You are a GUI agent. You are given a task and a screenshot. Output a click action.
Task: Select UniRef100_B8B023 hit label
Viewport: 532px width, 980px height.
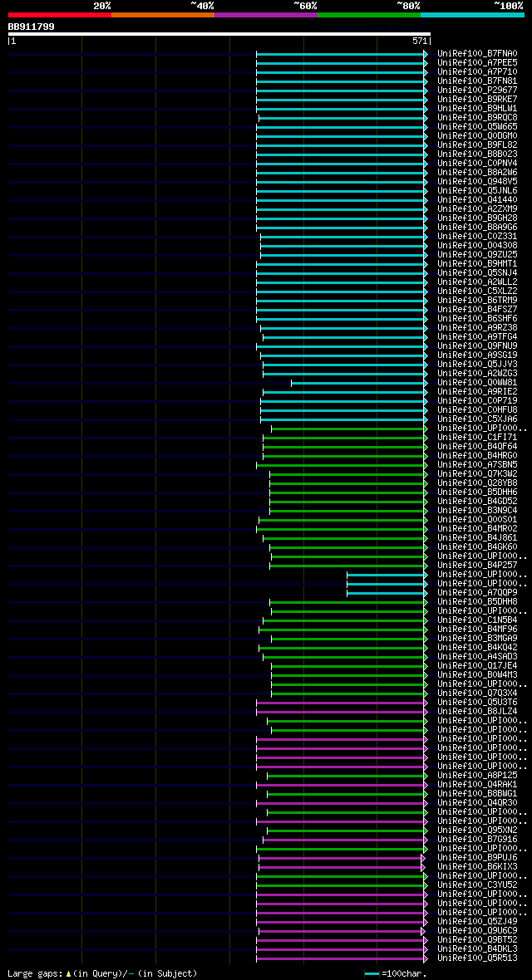tap(477, 154)
